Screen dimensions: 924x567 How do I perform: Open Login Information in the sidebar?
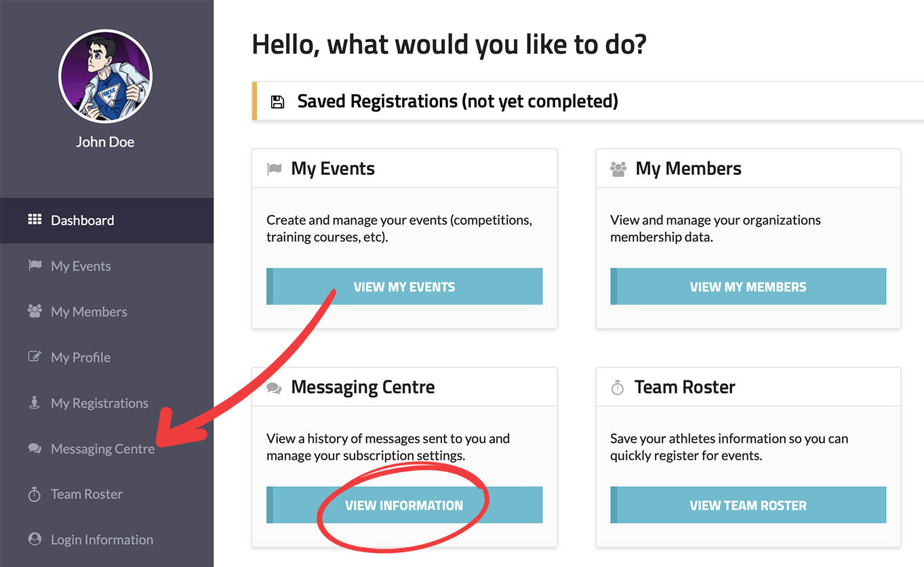[x=102, y=540]
